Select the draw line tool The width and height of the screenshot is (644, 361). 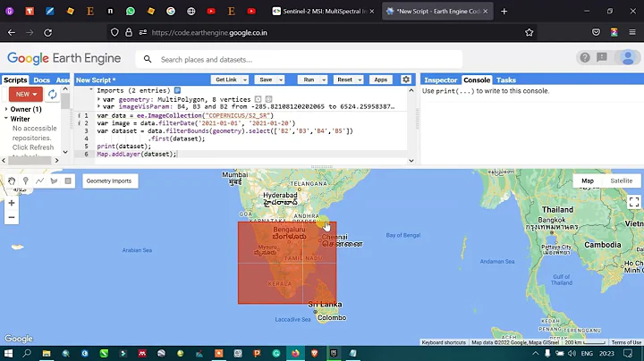click(x=39, y=180)
